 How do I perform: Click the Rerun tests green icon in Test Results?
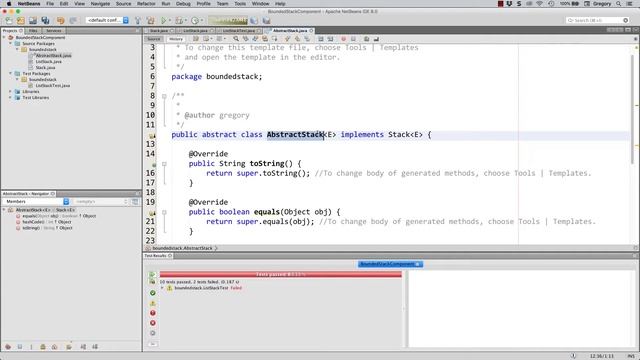152,274
